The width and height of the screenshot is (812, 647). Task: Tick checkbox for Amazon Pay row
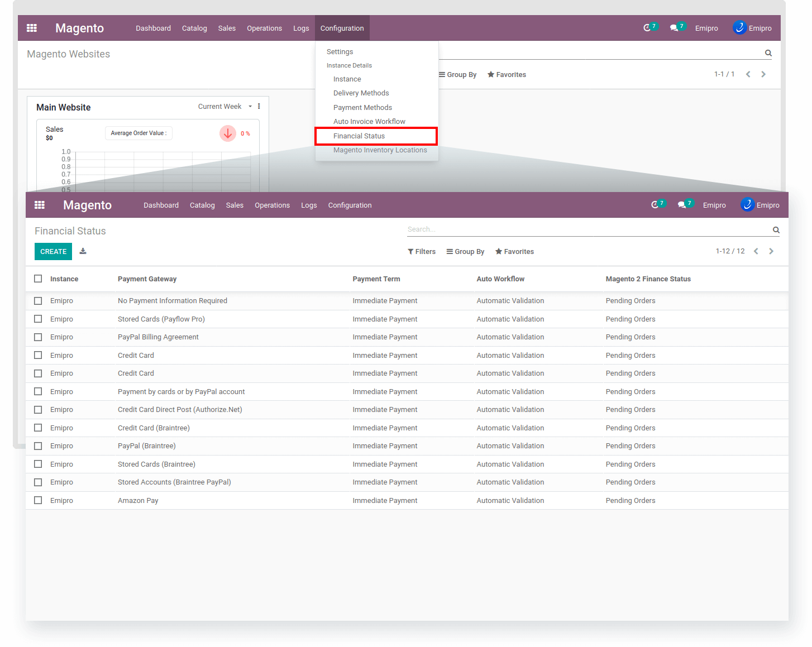[38, 500]
